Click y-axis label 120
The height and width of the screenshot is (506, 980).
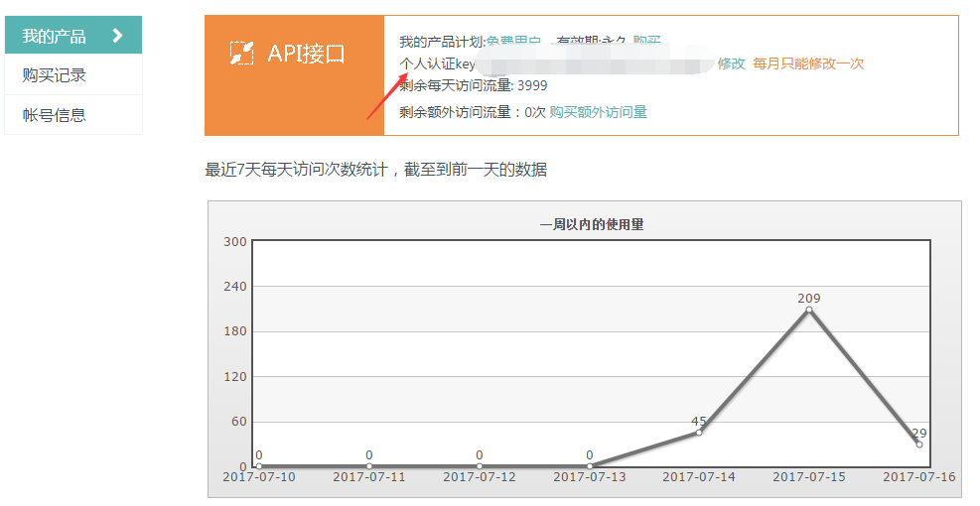pyautogui.click(x=235, y=377)
